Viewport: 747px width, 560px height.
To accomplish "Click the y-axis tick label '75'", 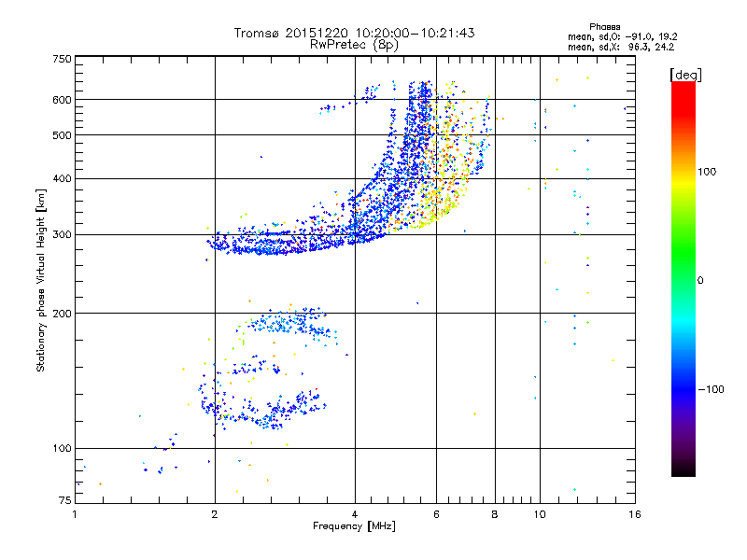I will tap(65, 500).
